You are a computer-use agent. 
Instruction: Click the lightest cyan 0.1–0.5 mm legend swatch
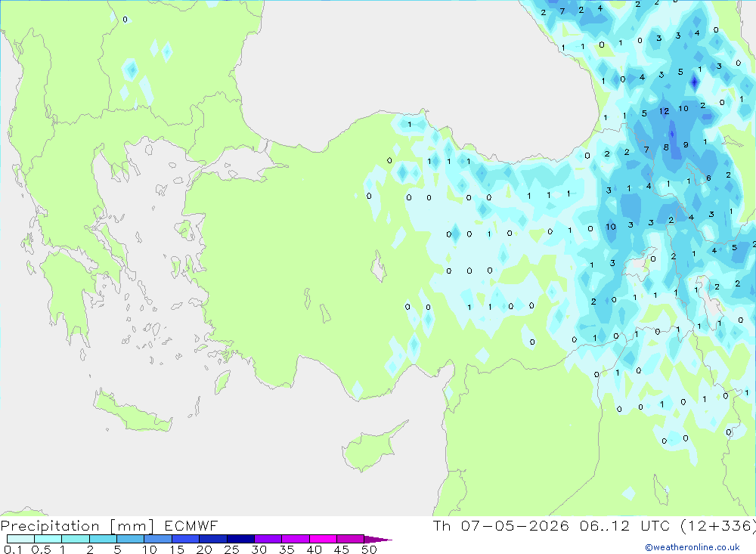pyautogui.click(x=20, y=539)
